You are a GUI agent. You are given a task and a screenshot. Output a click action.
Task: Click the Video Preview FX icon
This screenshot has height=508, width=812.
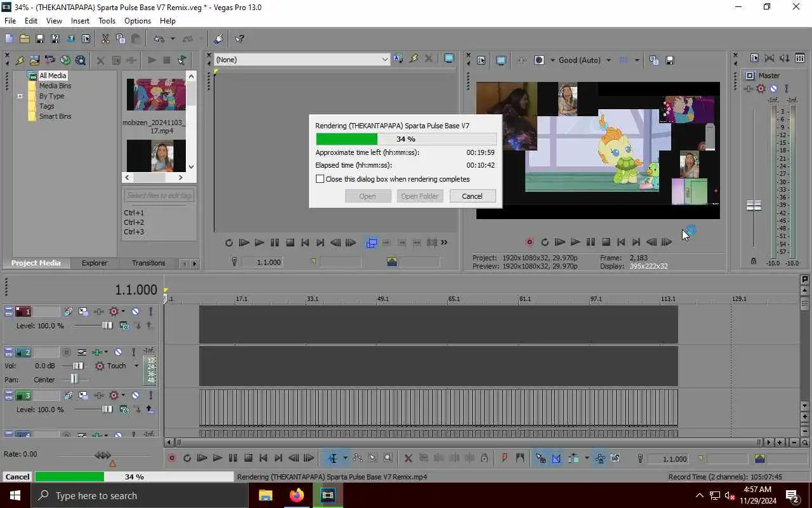[521, 60]
